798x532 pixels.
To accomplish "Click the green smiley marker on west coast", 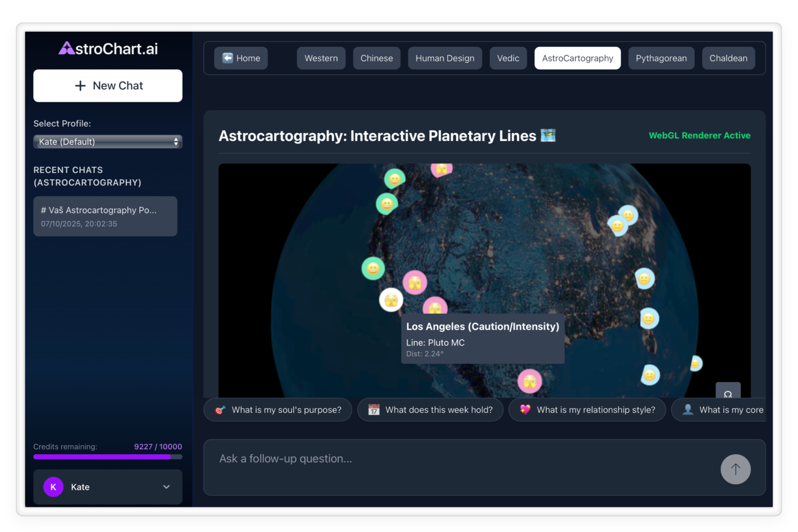I will (373, 268).
